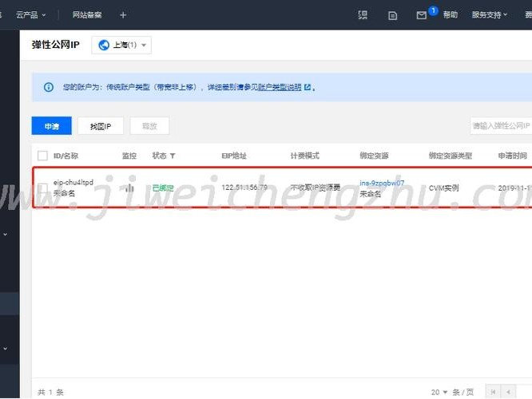The width and height of the screenshot is (532, 399).
Task: Click the 释放 button
Action: click(149, 126)
